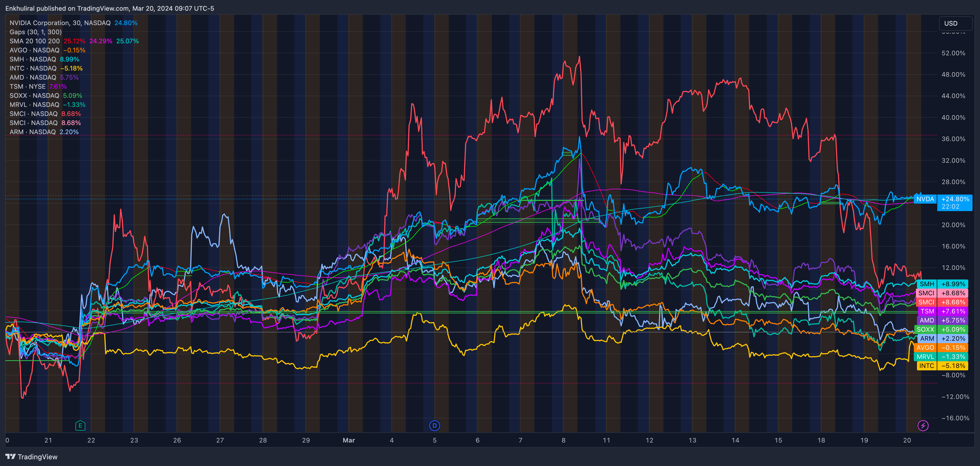Click the SMH +8.99% axis label

coord(945,284)
